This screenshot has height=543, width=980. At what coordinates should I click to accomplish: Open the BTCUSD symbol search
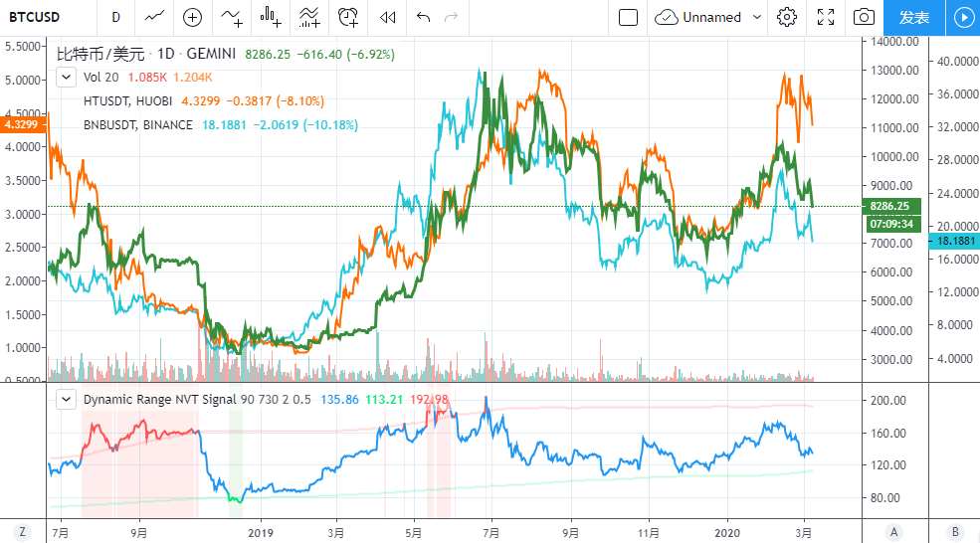(x=35, y=18)
